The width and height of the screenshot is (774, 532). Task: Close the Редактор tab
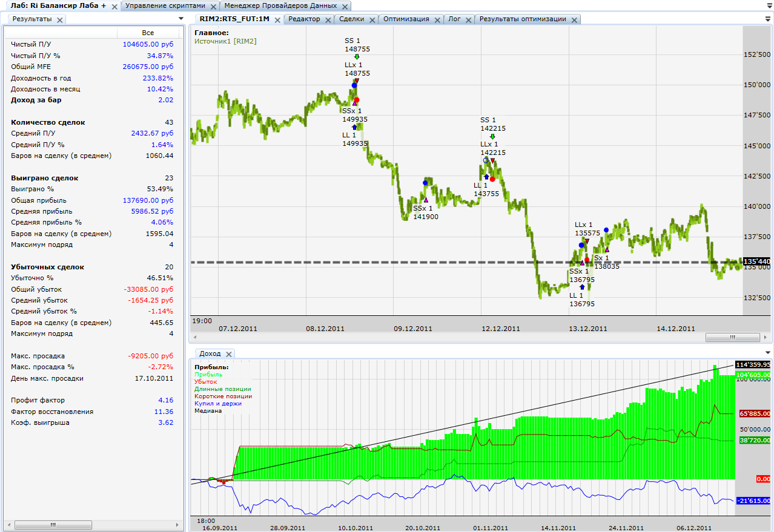click(328, 19)
